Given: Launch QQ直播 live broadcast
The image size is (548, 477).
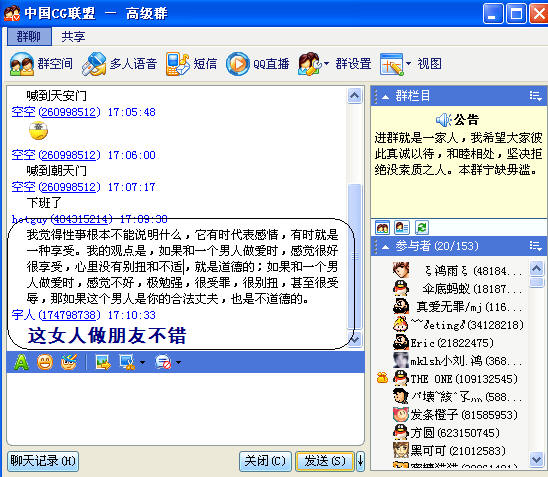Looking at the screenshot, I should pyautogui.click(x=238, y=64).
